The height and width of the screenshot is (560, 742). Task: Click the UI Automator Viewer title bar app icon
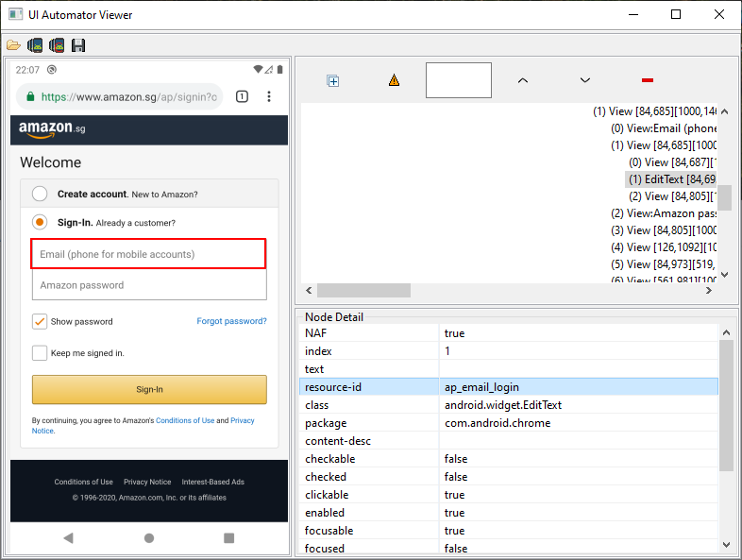(16, 14)
